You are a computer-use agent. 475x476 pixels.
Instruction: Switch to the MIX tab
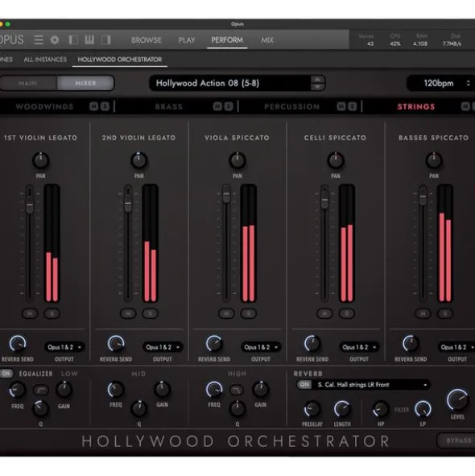267,40
